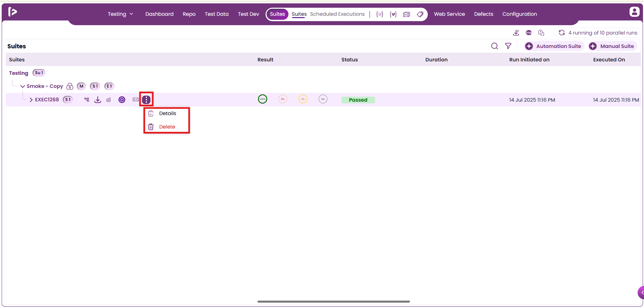The width and height of the screenshot is (644, 307).
Task: Select Details from the context menu
Action: [x=167, y=113]
